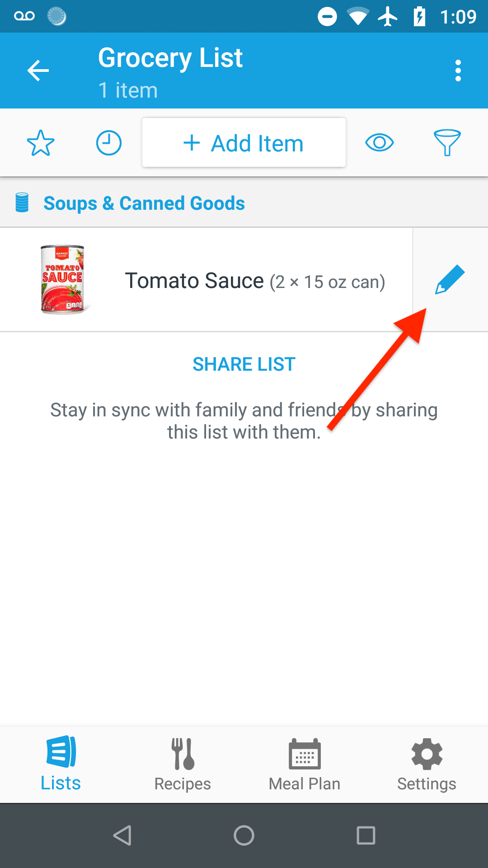Open favorites with the star icon
This screenshot has width=488, height=868.
[41, 143]
